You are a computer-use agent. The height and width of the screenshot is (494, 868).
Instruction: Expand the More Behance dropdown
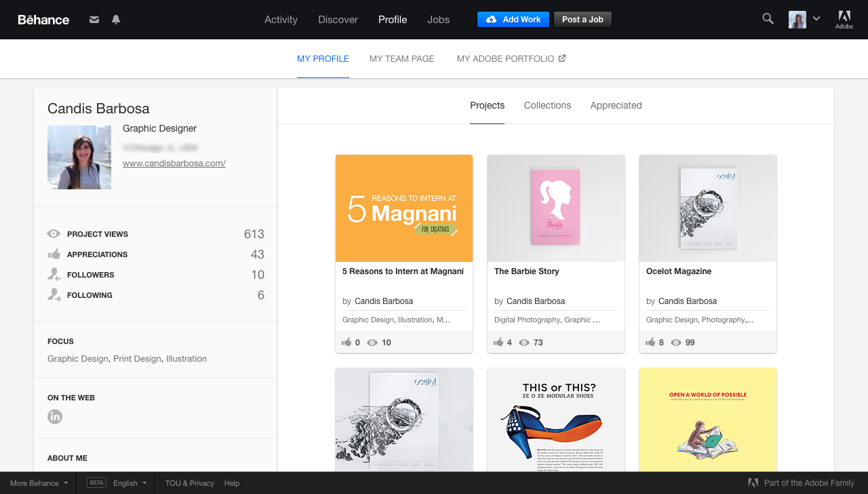pos(39,483)
